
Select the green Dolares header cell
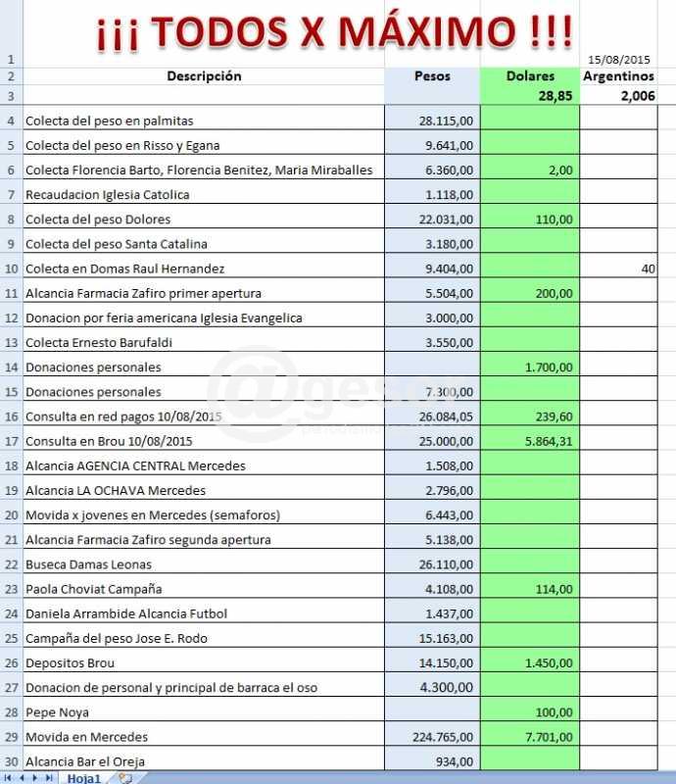529,76
